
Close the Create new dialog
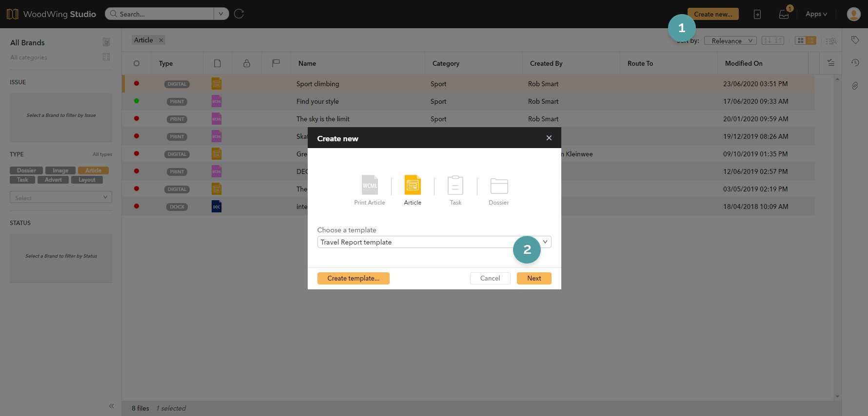pyautogui.click(x=549, y=138)
